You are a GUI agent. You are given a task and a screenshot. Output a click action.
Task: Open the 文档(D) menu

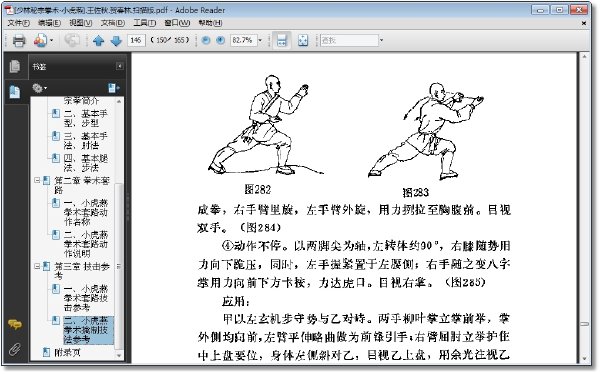coord(113,23)
